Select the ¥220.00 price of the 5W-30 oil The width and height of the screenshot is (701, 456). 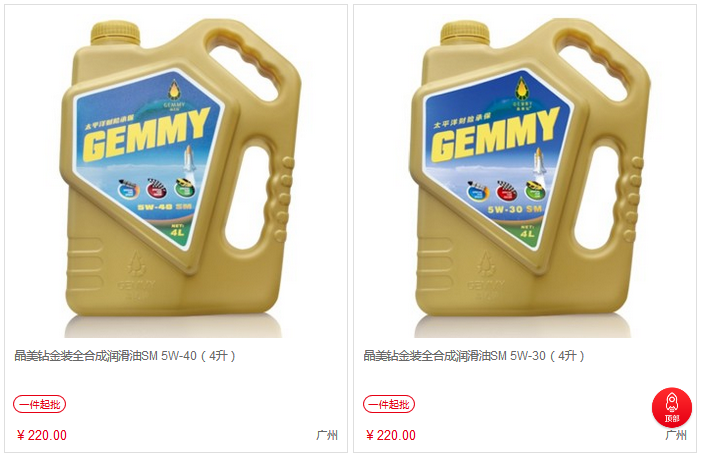[391, 435]
